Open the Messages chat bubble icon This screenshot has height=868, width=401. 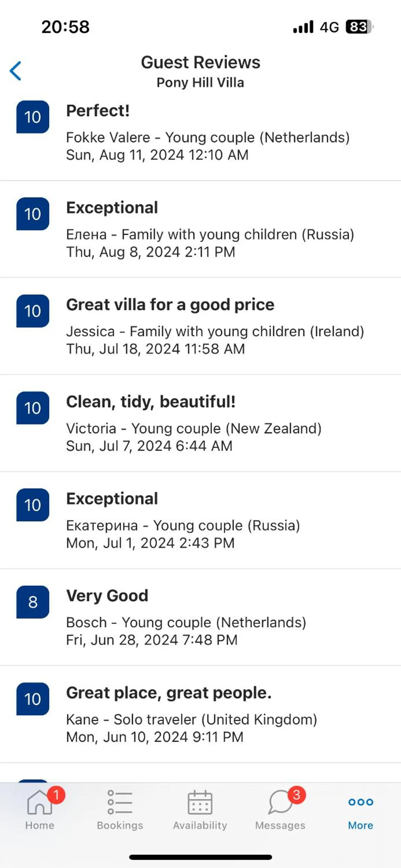280,802
